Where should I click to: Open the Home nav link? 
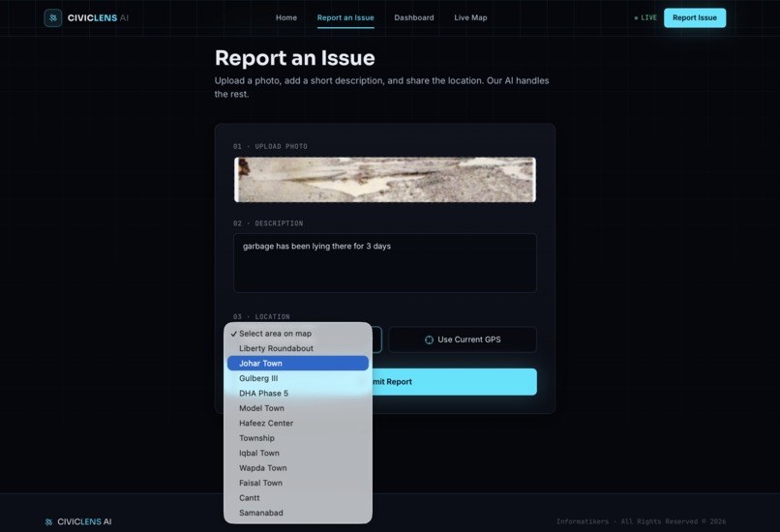(x=286, y=17)
